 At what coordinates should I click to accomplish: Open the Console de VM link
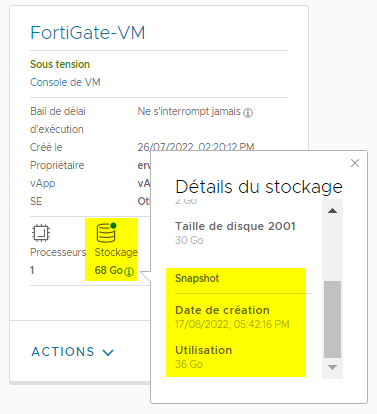(65, 82)
